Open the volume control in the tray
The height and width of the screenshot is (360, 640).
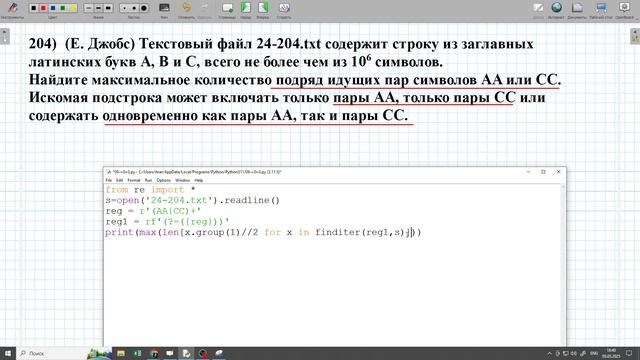pos(574,353)
